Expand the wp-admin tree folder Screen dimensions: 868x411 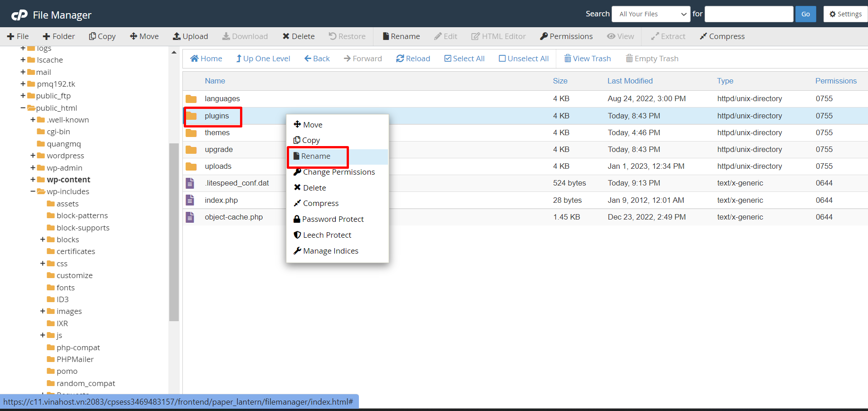33,168
